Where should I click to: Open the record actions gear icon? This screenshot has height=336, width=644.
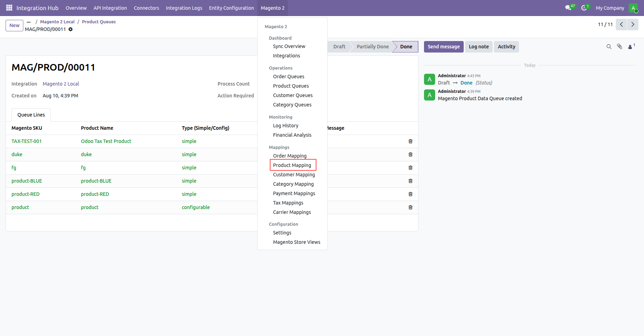click(71, 29)
